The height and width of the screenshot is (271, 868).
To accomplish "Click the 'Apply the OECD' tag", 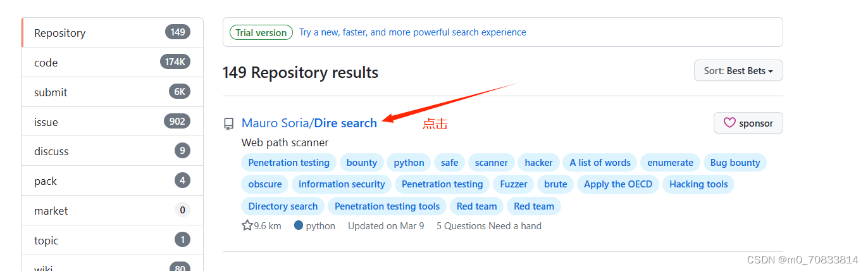I will (618, 184).
